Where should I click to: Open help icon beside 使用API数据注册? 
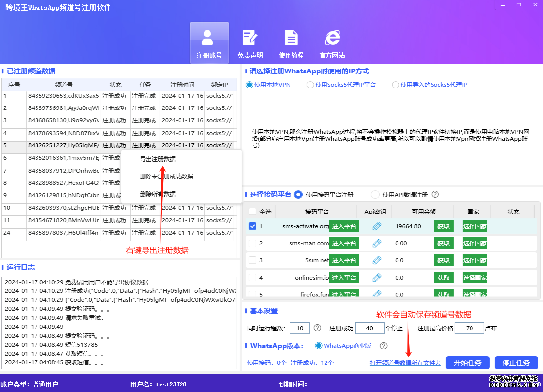[435, 194]
